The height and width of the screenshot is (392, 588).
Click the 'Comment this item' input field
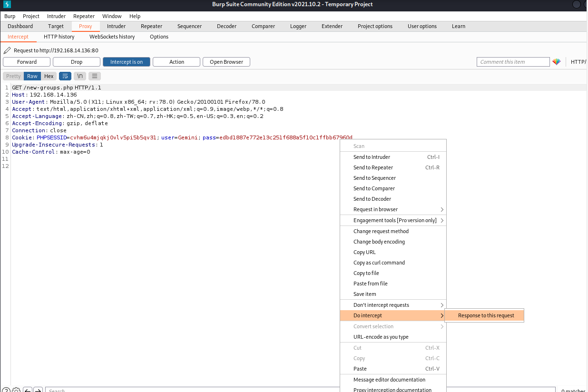pos(513,62)
